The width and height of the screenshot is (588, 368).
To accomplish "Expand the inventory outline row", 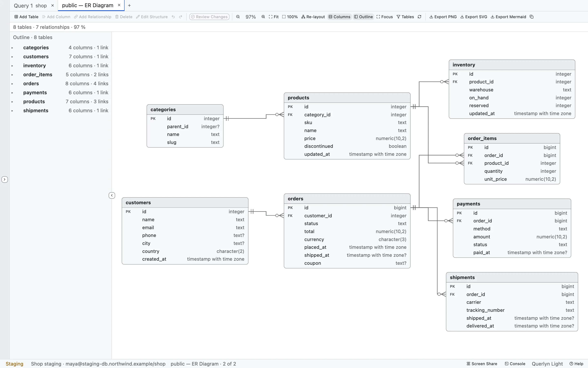I will click(x=12, y=66).
